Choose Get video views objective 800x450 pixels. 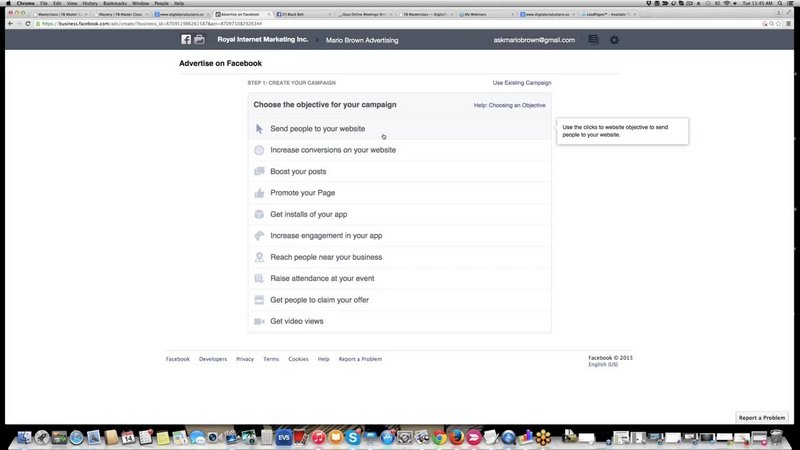(399, 321)
